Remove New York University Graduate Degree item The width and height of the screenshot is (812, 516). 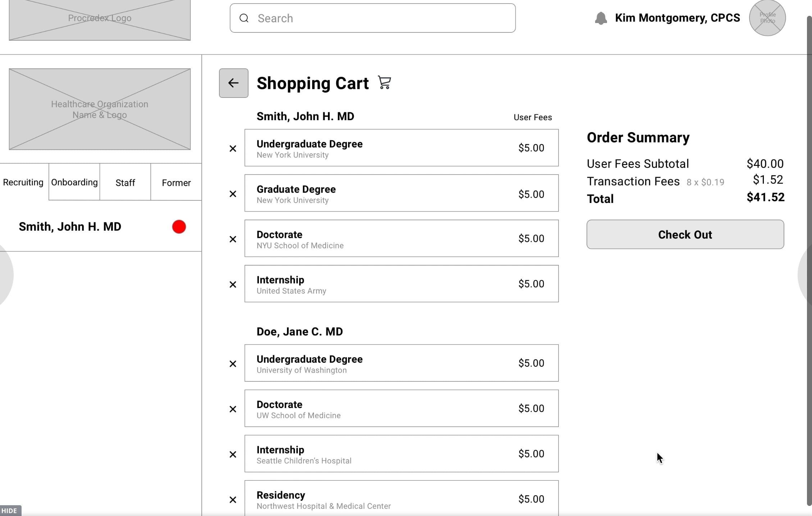(x=233, y=194)
